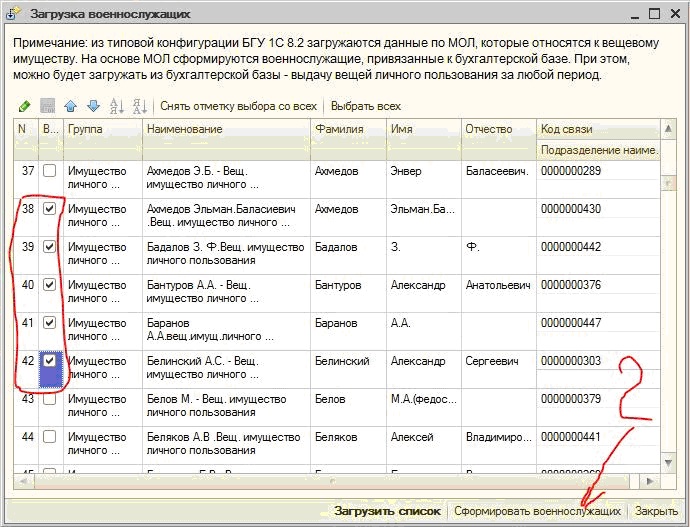Image resolution: width=690 pixels, height=527 pixels.
Task: Click the 'Закрыть' button
Action: tap(656, 511)
